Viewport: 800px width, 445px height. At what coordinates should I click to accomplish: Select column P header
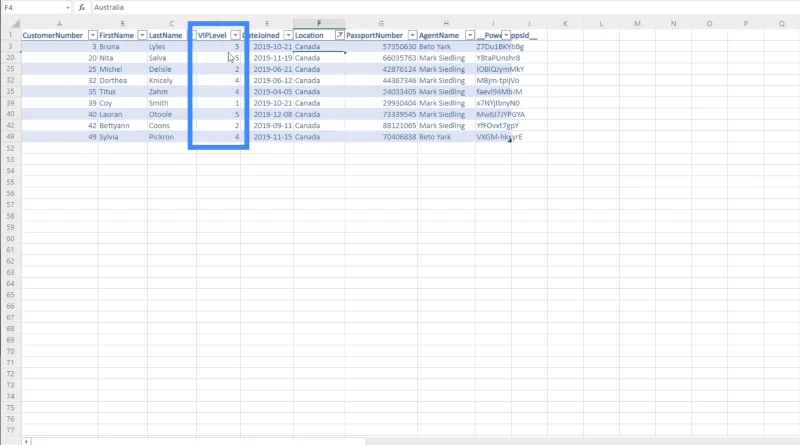point(745,23)
